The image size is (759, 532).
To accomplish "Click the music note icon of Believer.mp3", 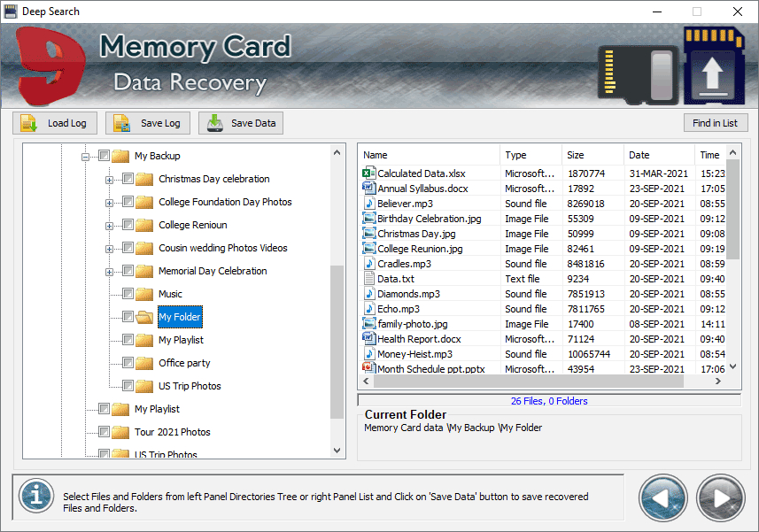I will [368, 203].
